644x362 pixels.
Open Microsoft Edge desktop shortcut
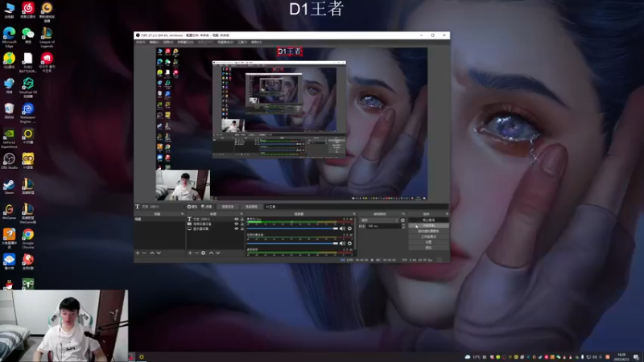[x=9, y=37]
